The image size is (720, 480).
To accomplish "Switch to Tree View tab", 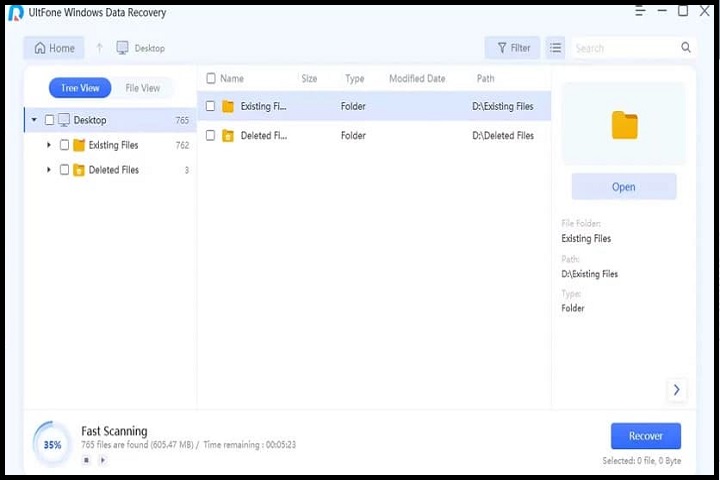I will click(80, 88).
